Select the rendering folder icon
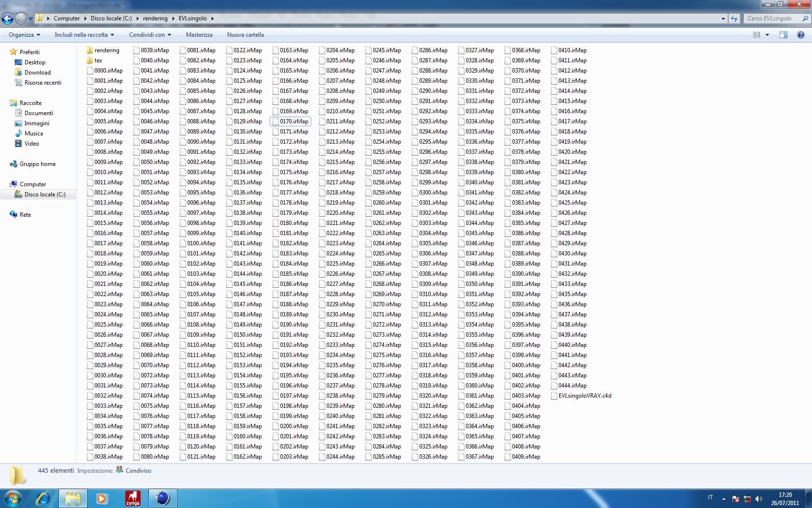The width and height of the screenshot is (812, 508). (89, 50)
